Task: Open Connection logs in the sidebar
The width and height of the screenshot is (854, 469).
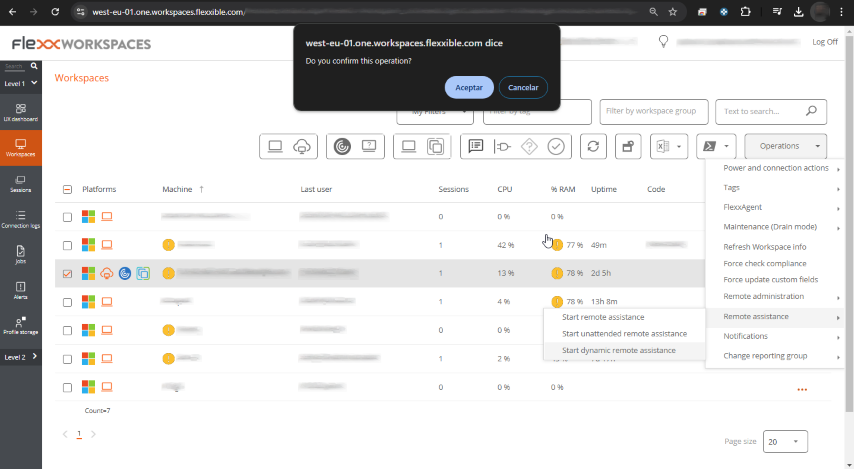Action: pos(21,219)
